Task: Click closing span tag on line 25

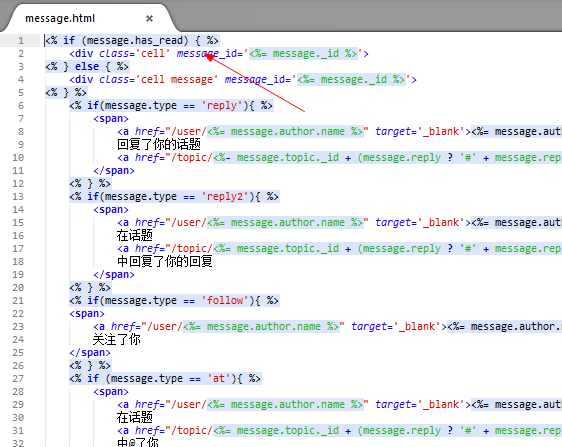Action: tap(90, 353)
